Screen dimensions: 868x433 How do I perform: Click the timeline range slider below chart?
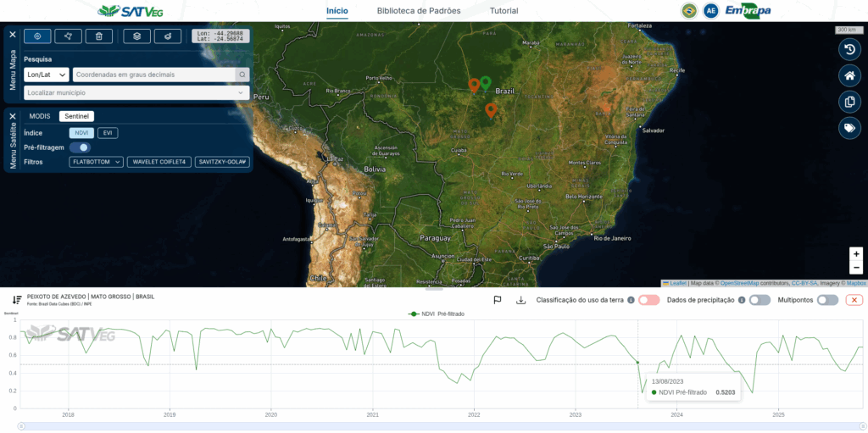click(x=441, y=425)
